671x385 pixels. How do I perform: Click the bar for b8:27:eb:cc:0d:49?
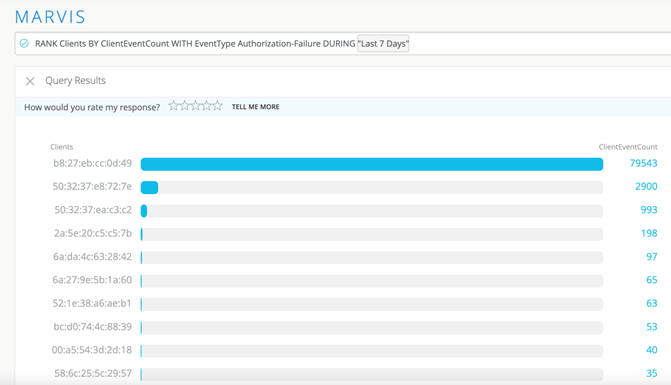(372, 164)
